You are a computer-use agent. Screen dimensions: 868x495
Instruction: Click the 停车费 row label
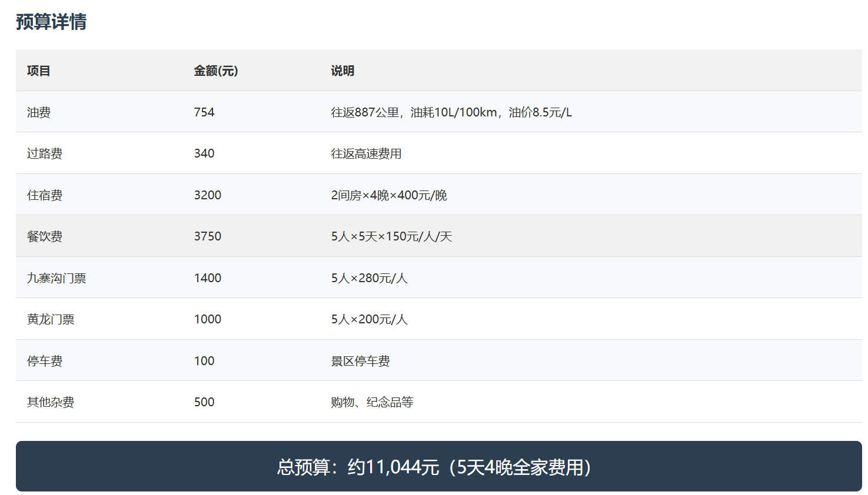coord(45,361)
